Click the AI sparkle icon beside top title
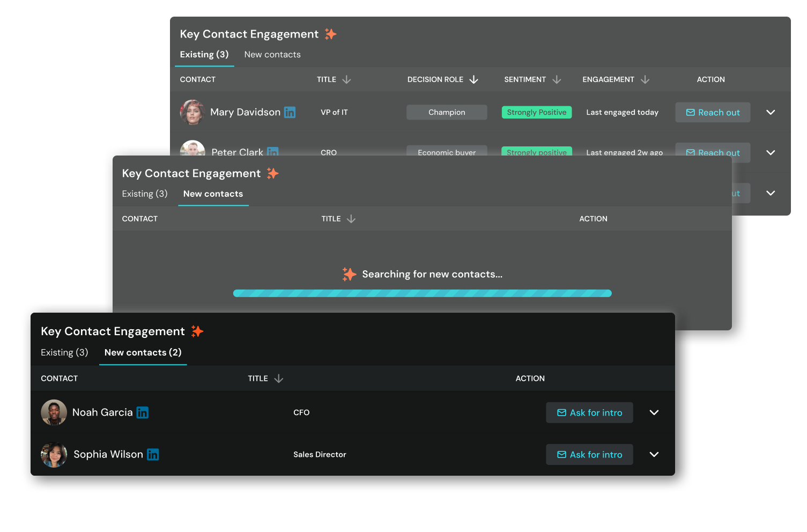This screenshot has width=807, height=532. (331, 34)
